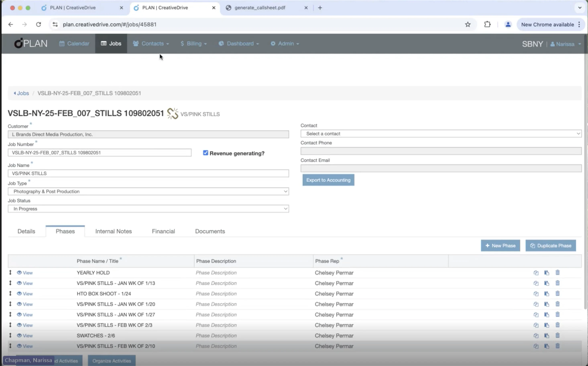Copy the YEARLY HOLD phase using its copy icon

click(536, 273)
